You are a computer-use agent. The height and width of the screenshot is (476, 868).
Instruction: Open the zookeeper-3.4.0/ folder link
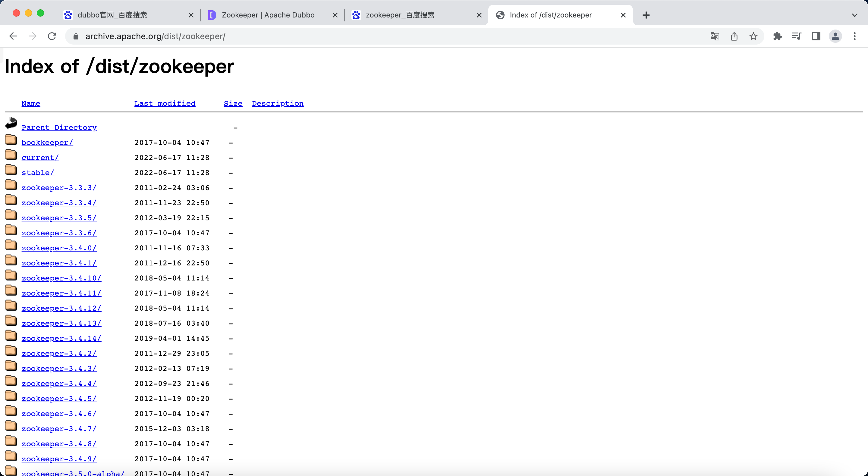[59, 248]
